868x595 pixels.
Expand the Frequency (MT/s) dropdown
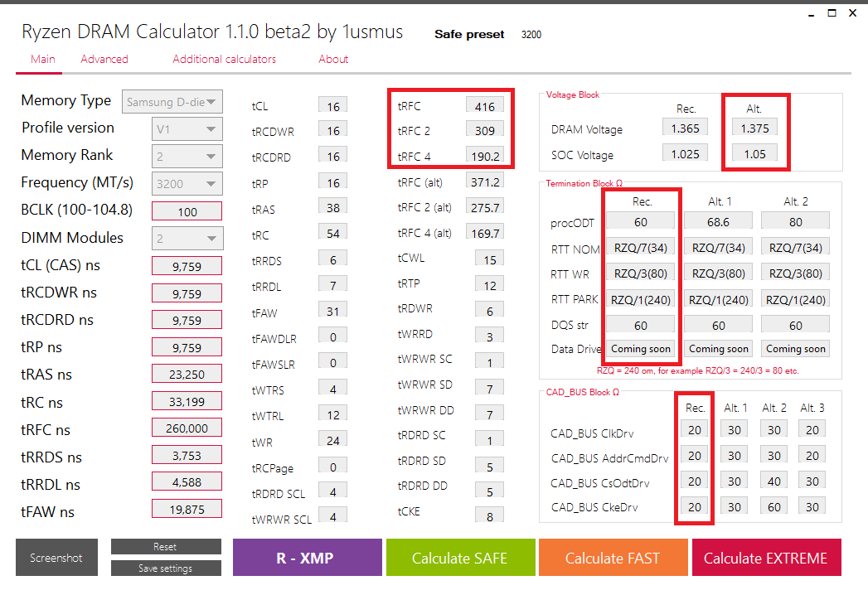[x=187, y=184]
